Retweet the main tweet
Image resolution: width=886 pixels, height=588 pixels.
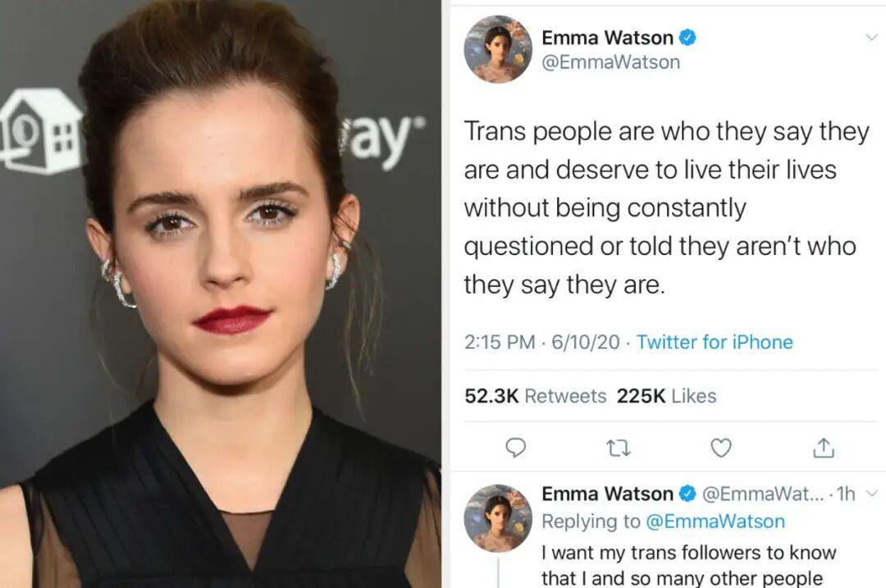(x=619, y=449)
